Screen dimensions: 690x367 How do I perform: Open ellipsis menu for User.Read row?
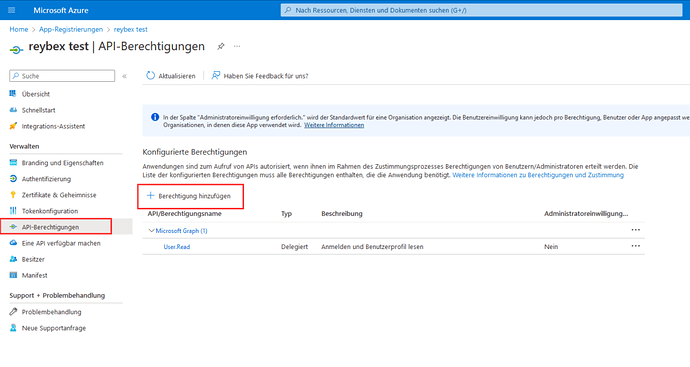pyautogui.click(x=636, y=246)
